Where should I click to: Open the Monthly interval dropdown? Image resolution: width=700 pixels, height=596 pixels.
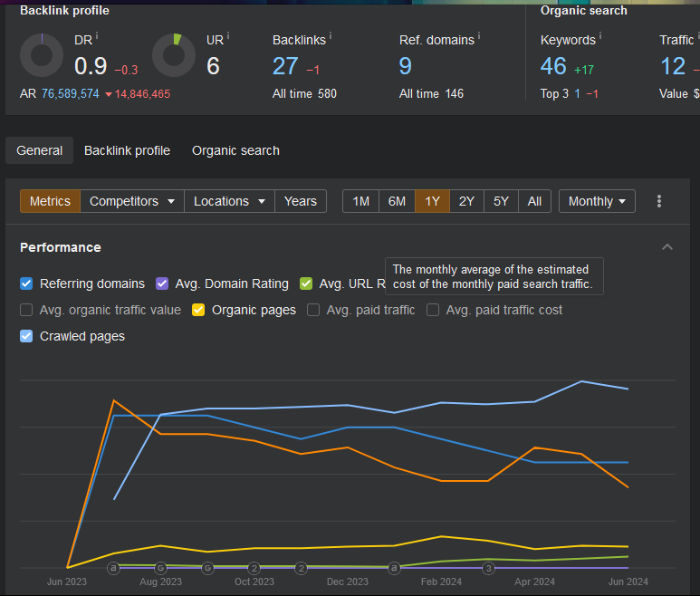click(597, 201)
